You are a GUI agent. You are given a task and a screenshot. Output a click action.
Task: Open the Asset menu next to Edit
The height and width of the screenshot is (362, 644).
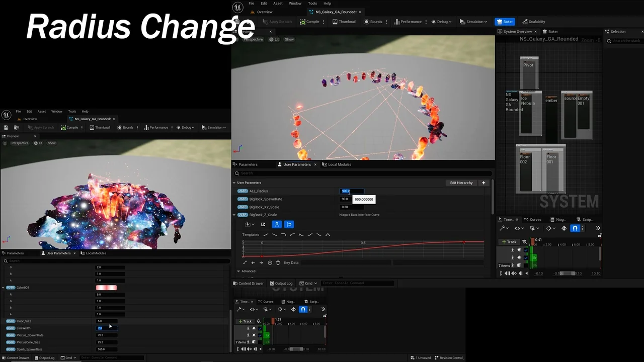[278, 4]
